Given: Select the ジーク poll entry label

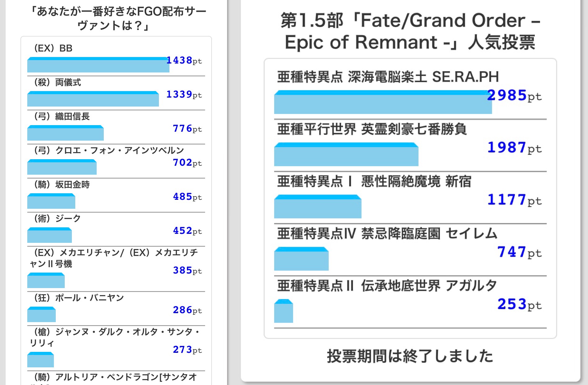Looking at the screenshot, I should (x=58, y=219).
